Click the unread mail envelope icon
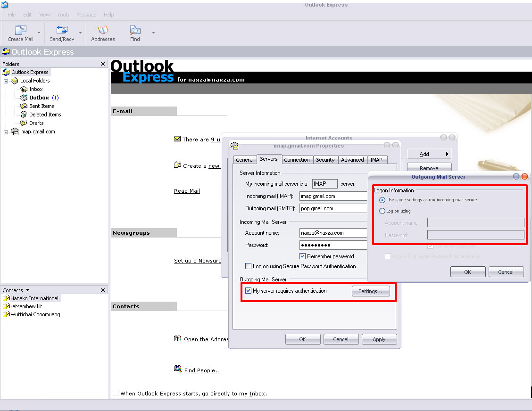The height and width of the screenshot is (411, 532). tap(177, 139)
